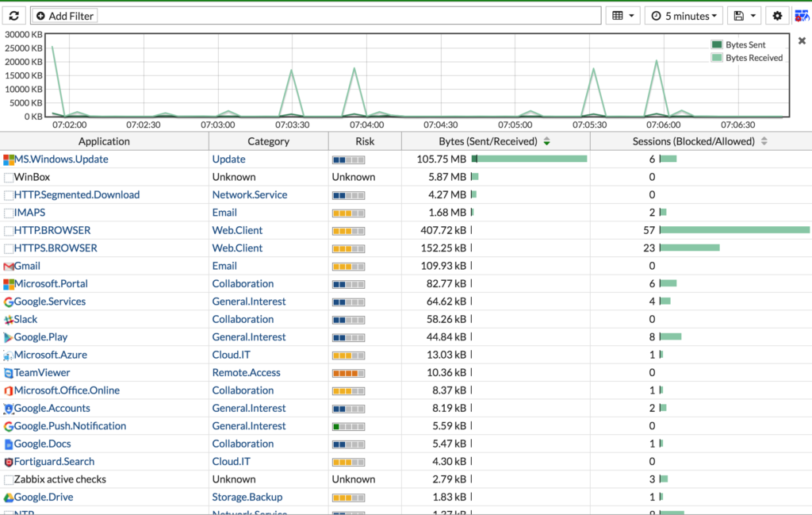Close the traffic chart panel
This screenshot has width=812, height=515.
[802, 40]
